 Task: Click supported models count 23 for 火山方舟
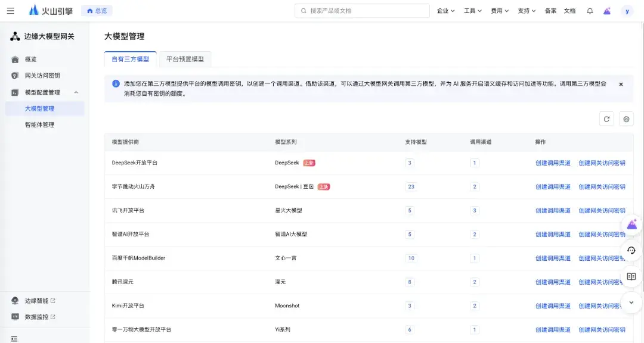click(411, 186)
